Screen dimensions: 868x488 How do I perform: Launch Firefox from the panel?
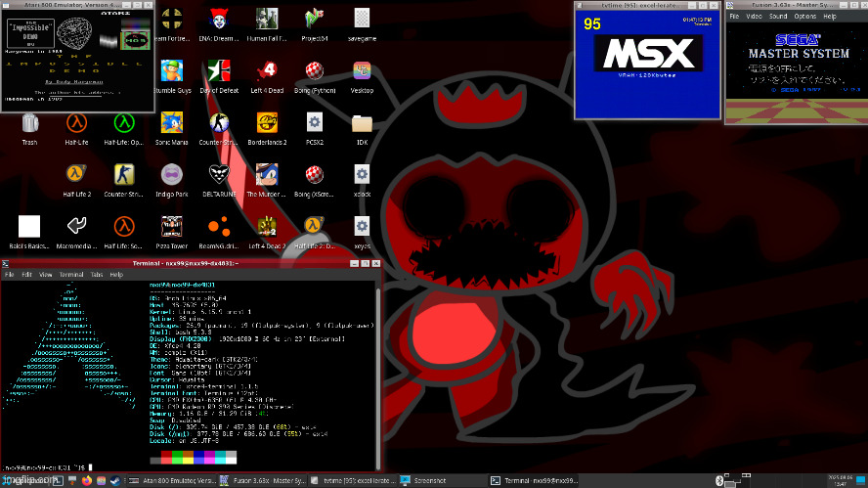(86, 481)
